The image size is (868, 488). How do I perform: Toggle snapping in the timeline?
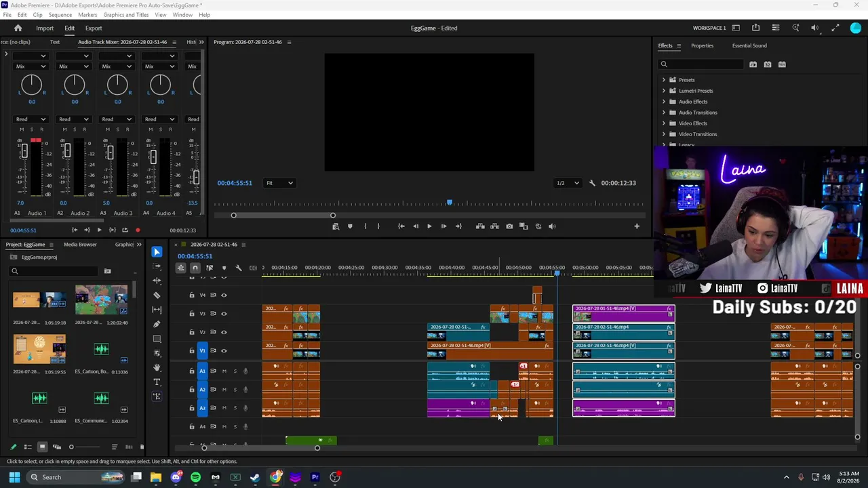(195, 268)
